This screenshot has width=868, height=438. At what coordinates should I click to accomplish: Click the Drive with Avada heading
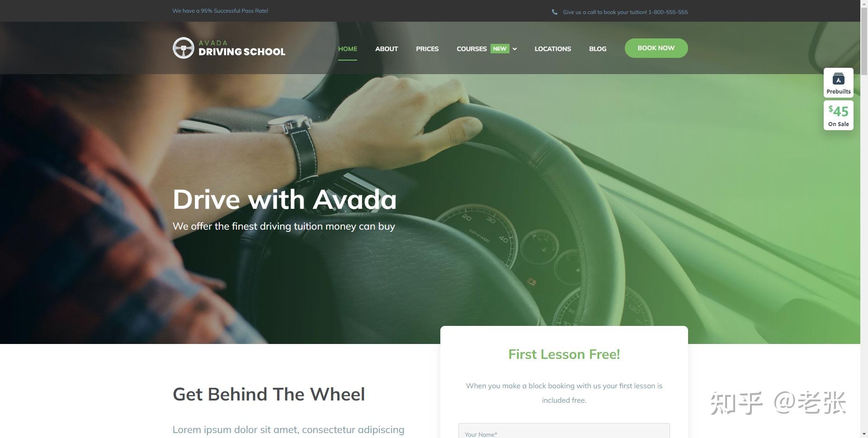coord(285,199)
